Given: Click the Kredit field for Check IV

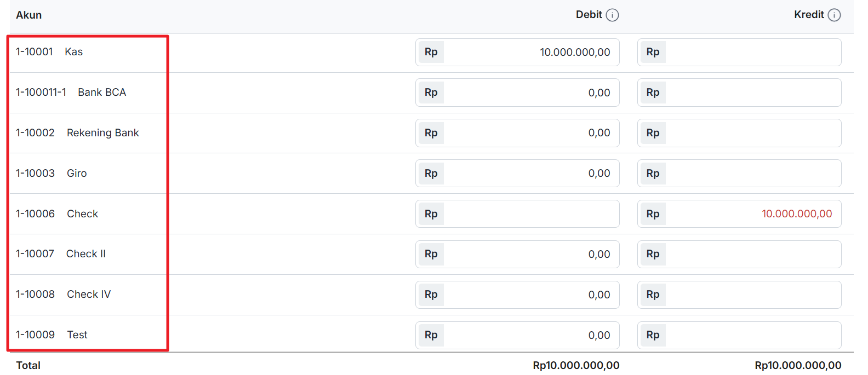Looking at the screenshot, I should 752,295.
